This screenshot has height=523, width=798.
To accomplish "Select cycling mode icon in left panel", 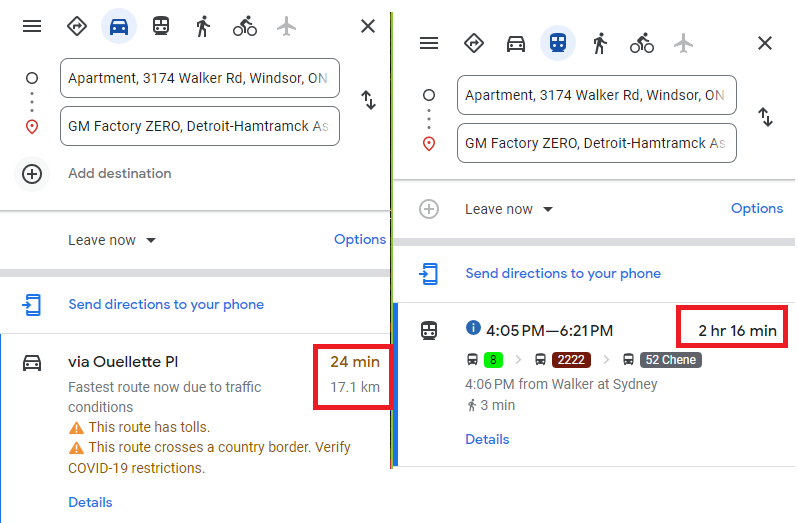I will click(x=245, y=26).
